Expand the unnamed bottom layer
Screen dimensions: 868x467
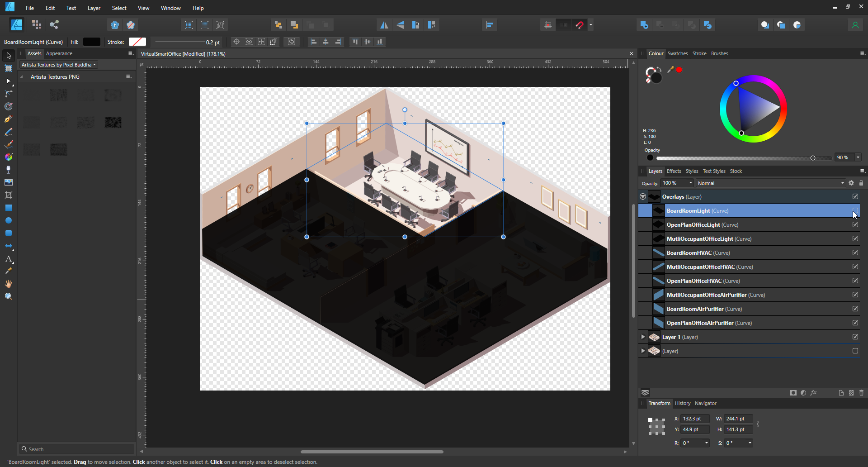tap(643, 351)
